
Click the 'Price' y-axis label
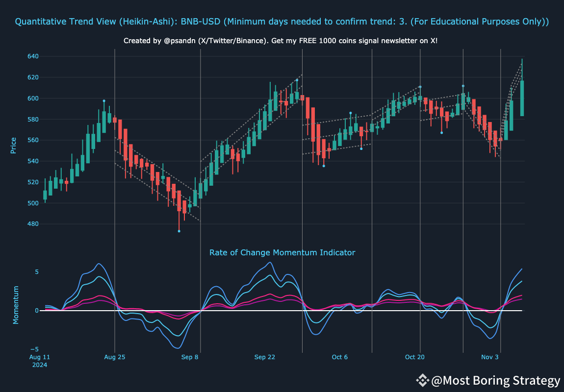pos(13,146)
